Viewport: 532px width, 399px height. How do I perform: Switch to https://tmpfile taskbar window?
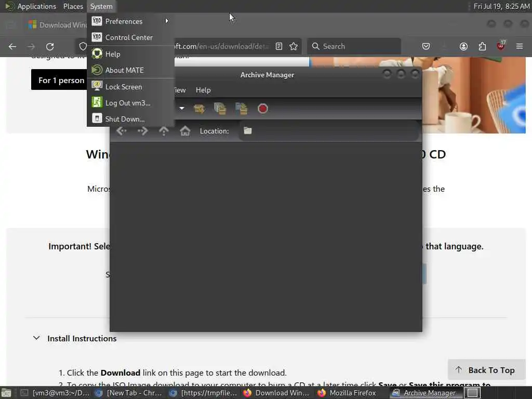click(x=203, y=393)
